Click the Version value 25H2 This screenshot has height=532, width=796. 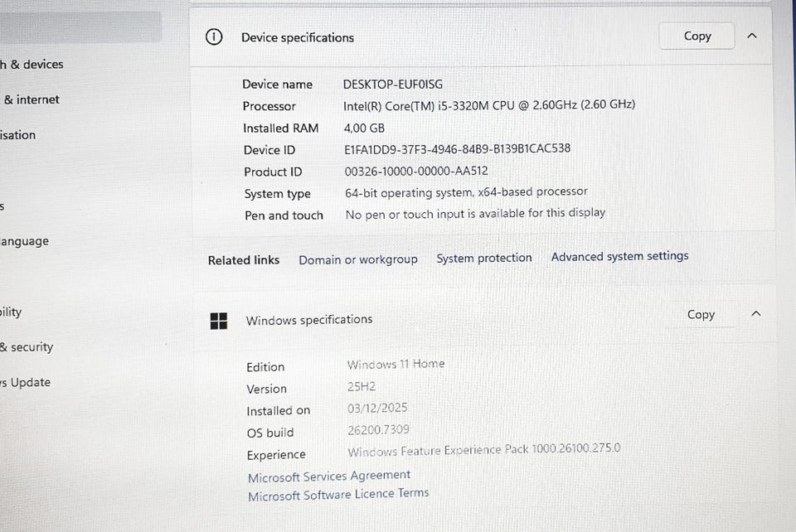pyautogui.click(x=362, y=386)
